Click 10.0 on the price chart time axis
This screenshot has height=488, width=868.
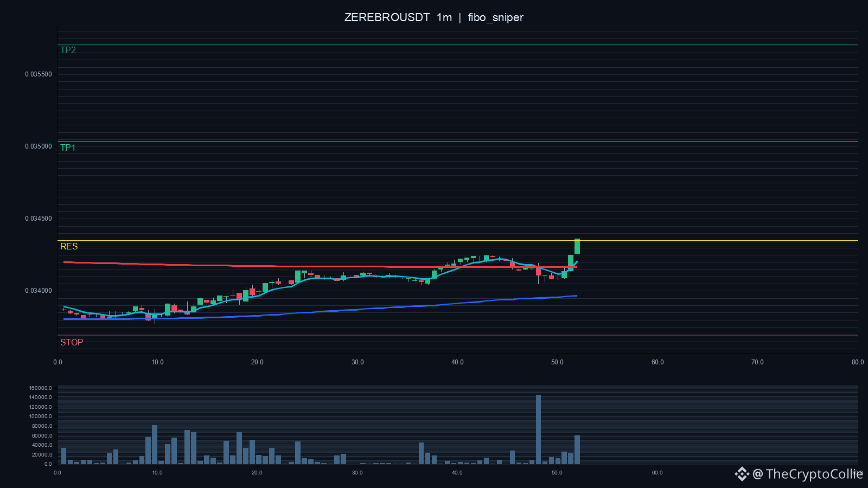pyautogui.click(x=157, y=362)
